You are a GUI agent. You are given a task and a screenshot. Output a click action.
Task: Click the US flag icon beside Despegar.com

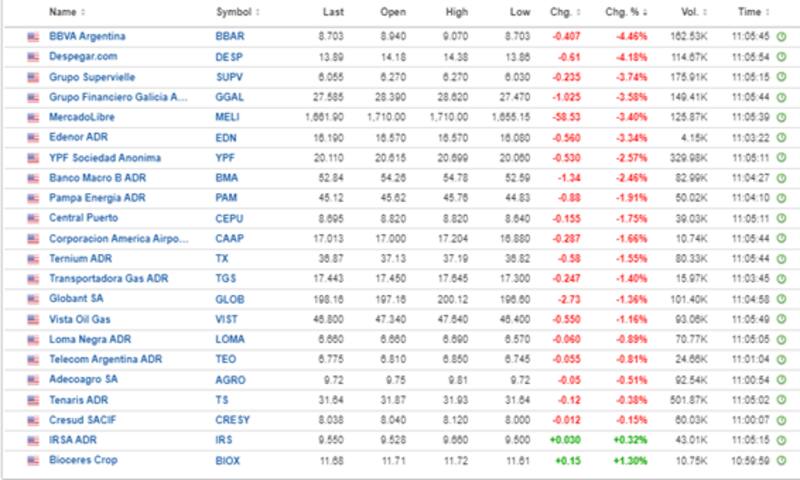tap(33, 56)
